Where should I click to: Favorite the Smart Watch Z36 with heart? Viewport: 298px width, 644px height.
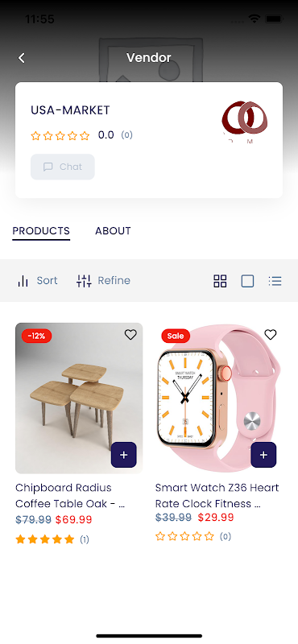(x=270, y=335)
